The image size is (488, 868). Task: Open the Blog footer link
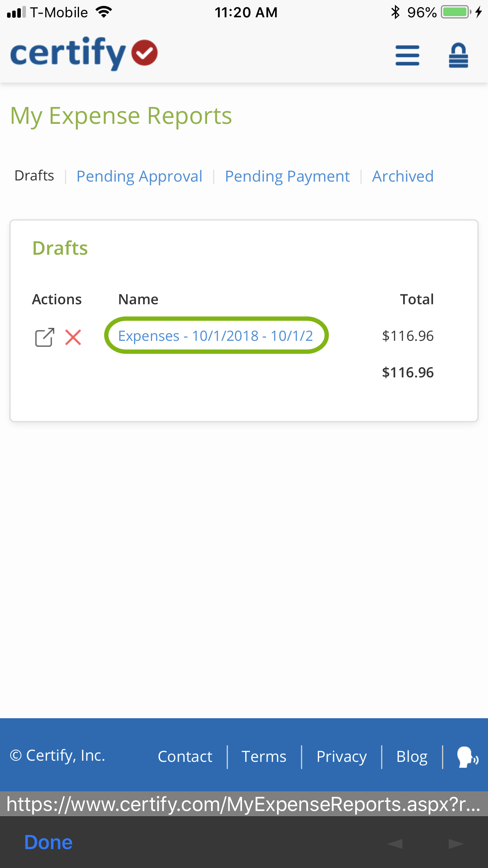(x=412, y=757)
